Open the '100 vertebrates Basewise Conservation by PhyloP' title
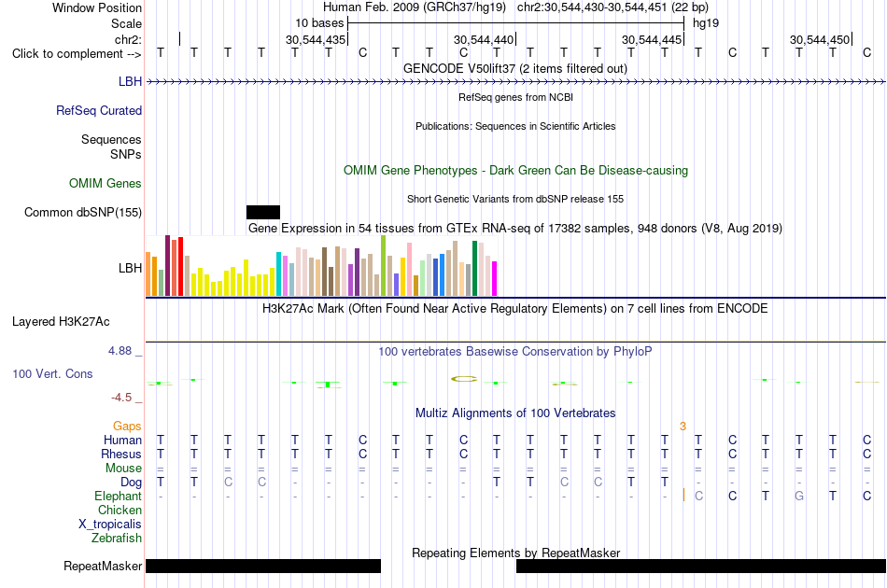Viewport: 887px width, 588px height. [515, 352]
